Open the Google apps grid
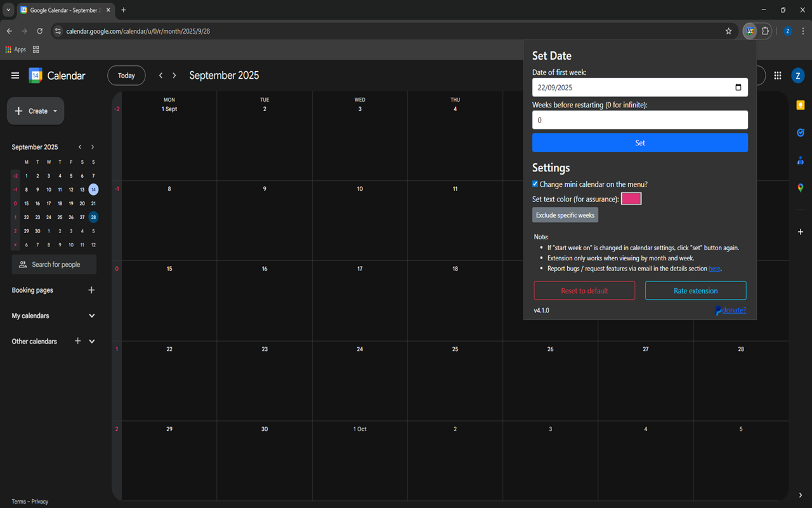This screenshot has height=508, width=812. [x=778, y=76]
